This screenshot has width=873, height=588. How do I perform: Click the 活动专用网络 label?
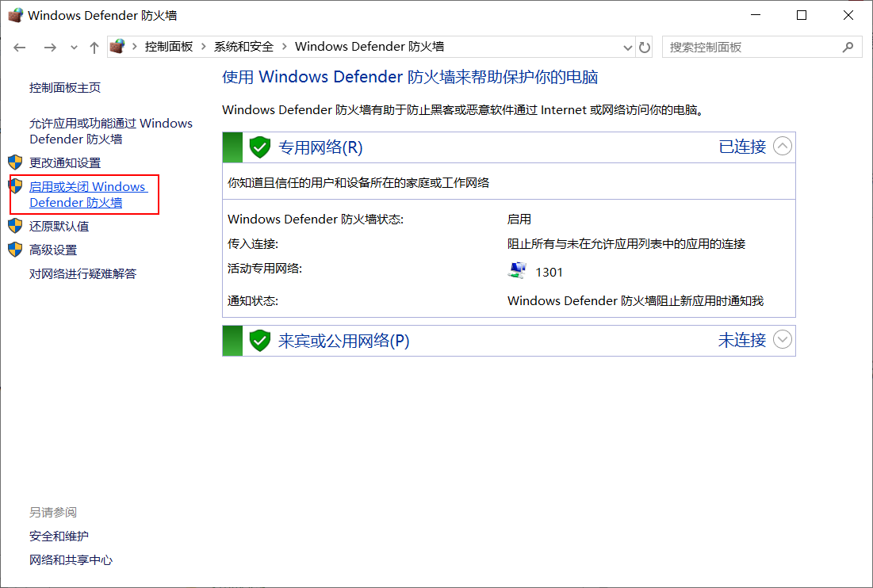click(265, 269)
